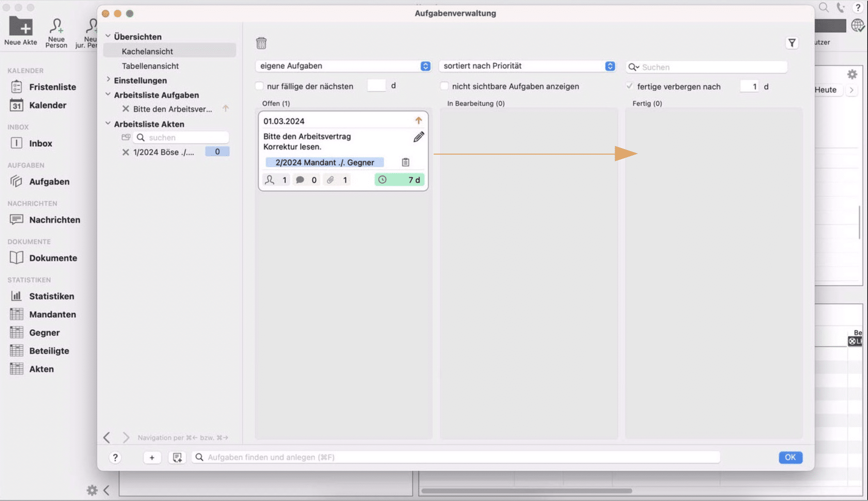Enable 'nur fällige der nächsten' checkbox
This screenshot has width=868, height=501.
click(x=259, y=86)
